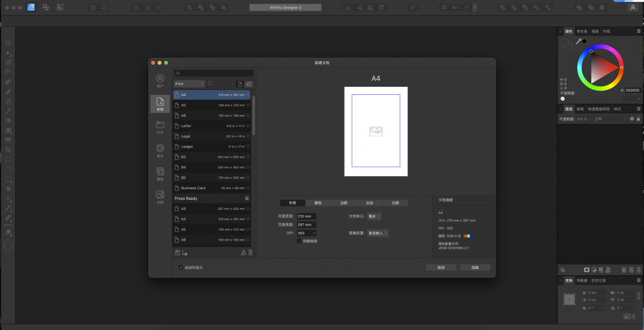Click the favorites heart filter next to Print
Screen dimensions: 644x330
click(210, 84)
